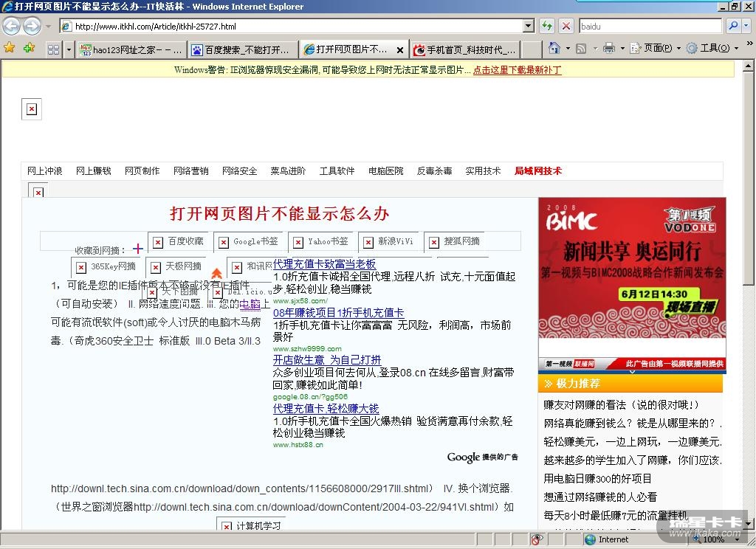Click the Print icon in toolbar
This screenshot has height=549, width=756.
pos(609,48)
